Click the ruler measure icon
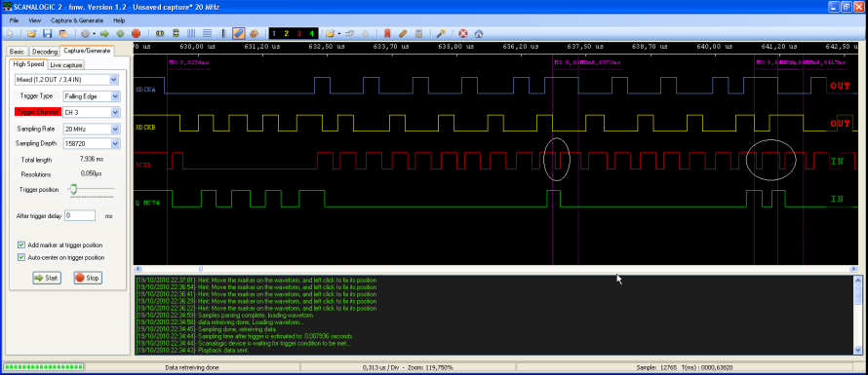Screen dimensions: 868x375 tap(403, 34)
